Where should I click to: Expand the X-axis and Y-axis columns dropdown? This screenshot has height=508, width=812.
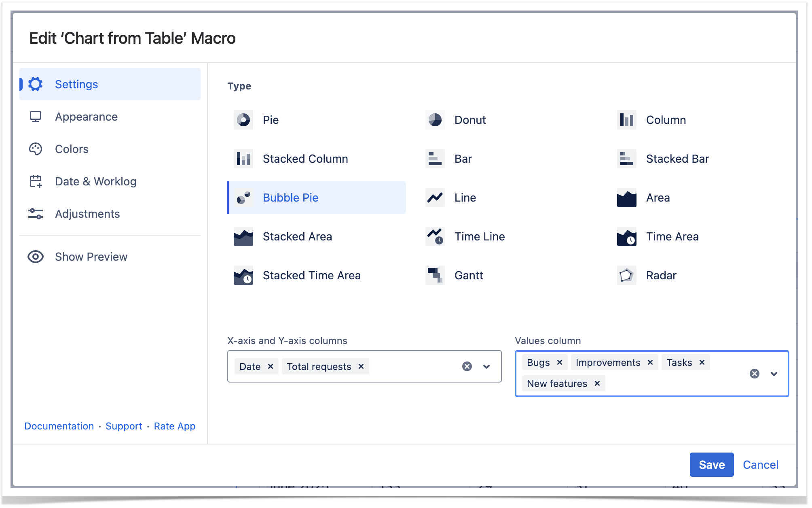click(x=486, y=366)
